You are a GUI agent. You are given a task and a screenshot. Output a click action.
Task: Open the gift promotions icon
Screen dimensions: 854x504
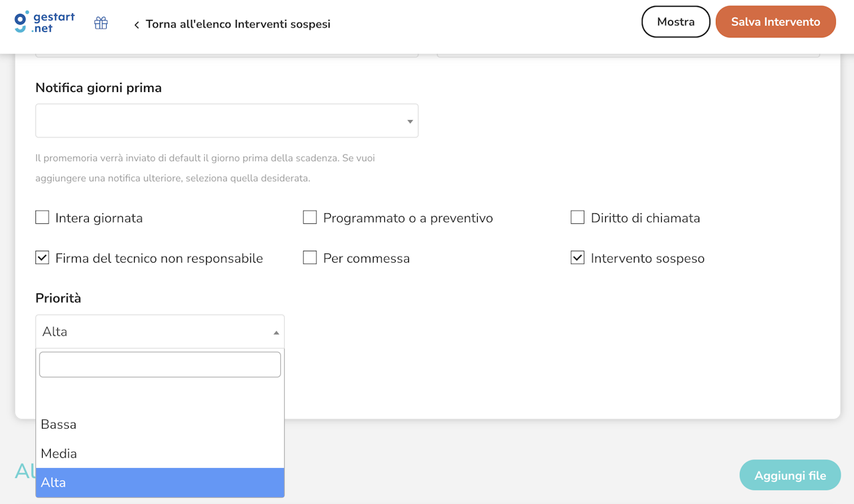point(101,22)
